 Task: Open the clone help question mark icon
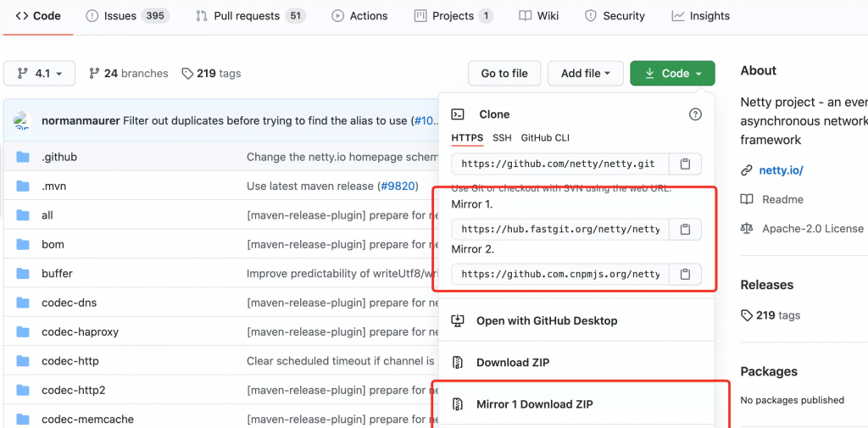[x=695, y=114]
